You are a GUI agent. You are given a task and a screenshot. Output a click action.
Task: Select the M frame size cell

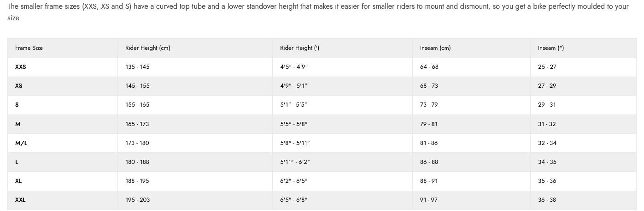(18, 124)
